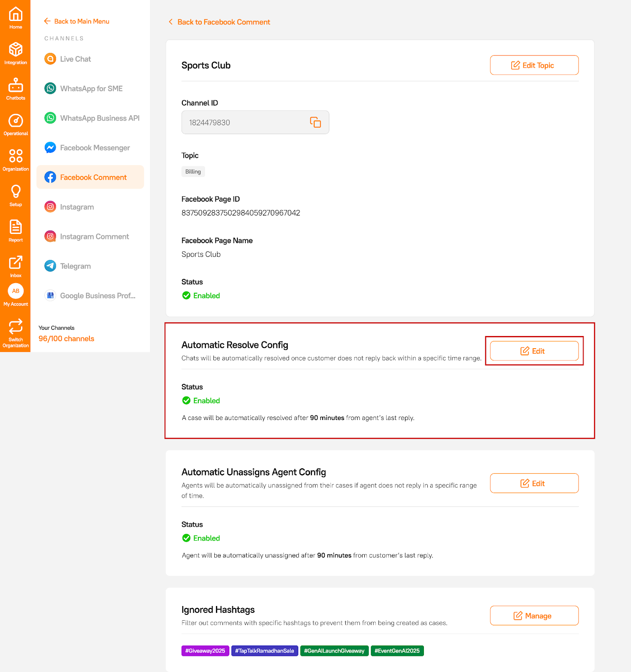Select Facebook Messenger channel
The width and height of the screenshot is (631, 672).
90,147
